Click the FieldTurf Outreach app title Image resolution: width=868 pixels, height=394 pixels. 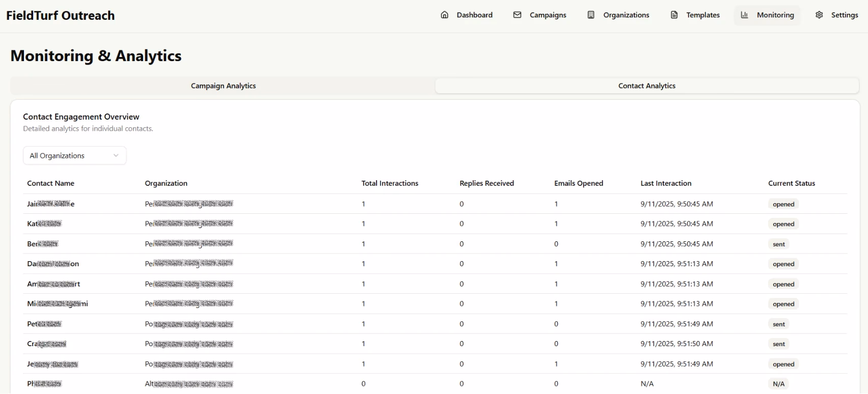click(x=61, y=16)
